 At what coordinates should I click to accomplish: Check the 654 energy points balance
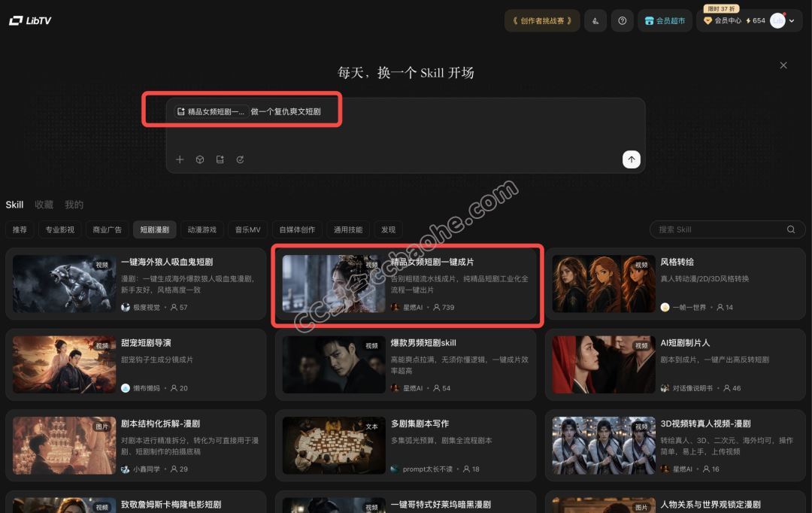pos(756,21)
